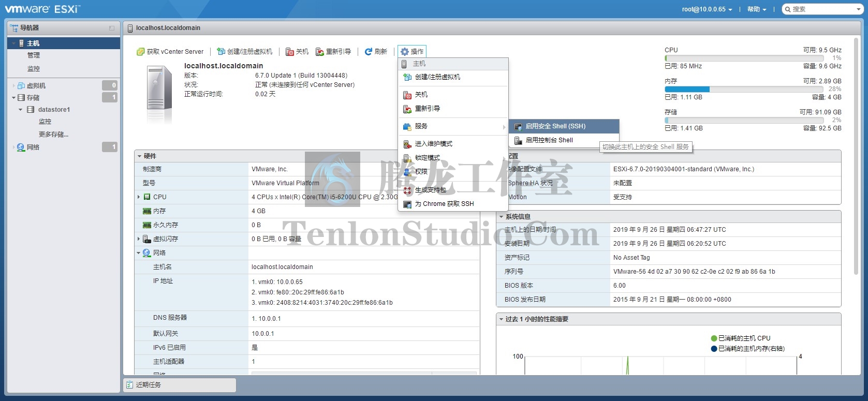Collapse the 硬件 panel header

(139, 156)
